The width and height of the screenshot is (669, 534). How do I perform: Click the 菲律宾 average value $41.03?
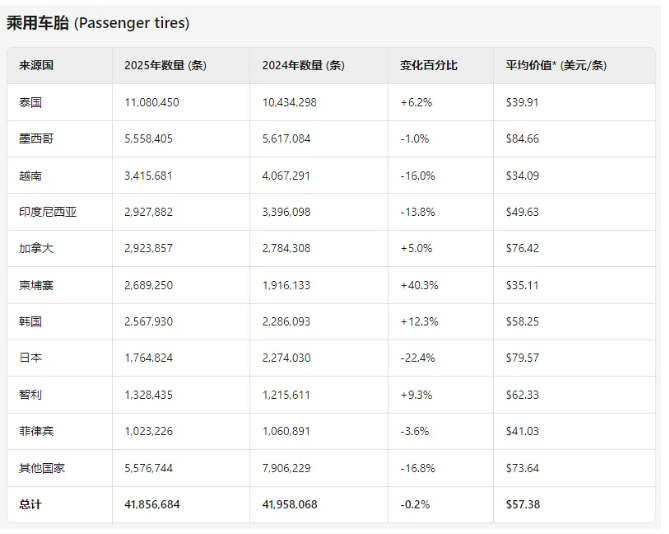coord(523,432)
